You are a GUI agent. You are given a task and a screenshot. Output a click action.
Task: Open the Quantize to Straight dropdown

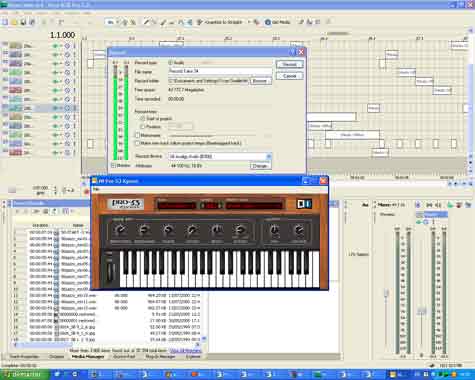tap(249, 22)
